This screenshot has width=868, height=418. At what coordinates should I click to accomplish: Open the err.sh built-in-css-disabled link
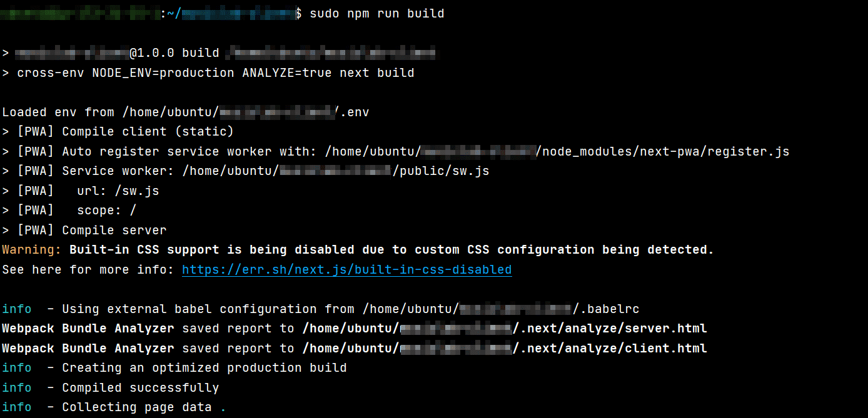tap(346, 270)
